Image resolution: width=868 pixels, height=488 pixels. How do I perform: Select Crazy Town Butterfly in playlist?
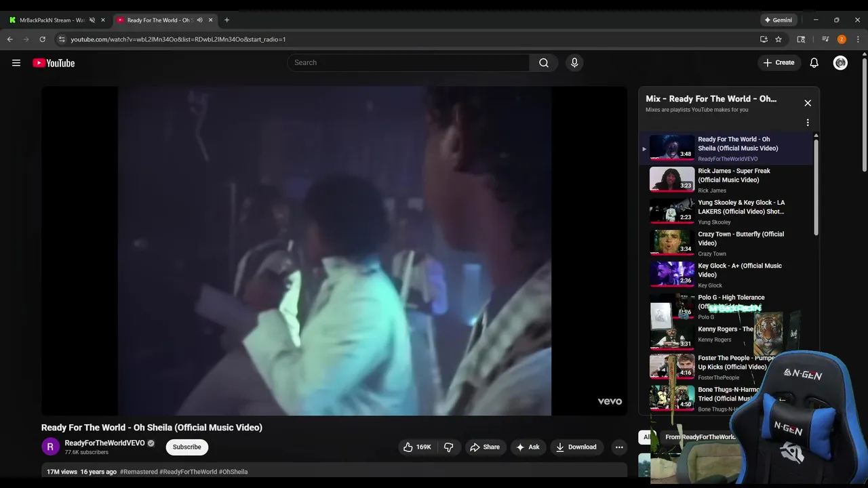(726, 243)
